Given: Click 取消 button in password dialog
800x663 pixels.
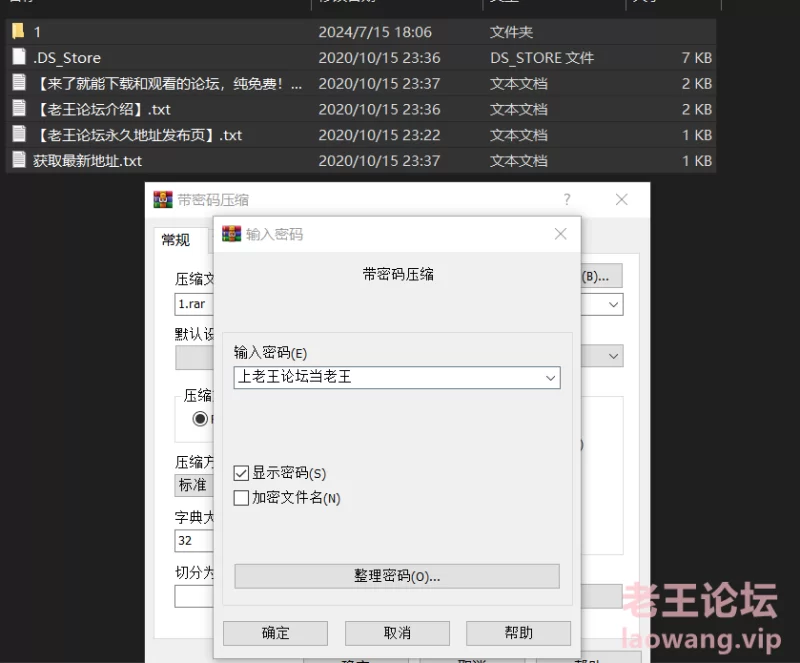Looking at the screenshot, I should pos(397,633).
